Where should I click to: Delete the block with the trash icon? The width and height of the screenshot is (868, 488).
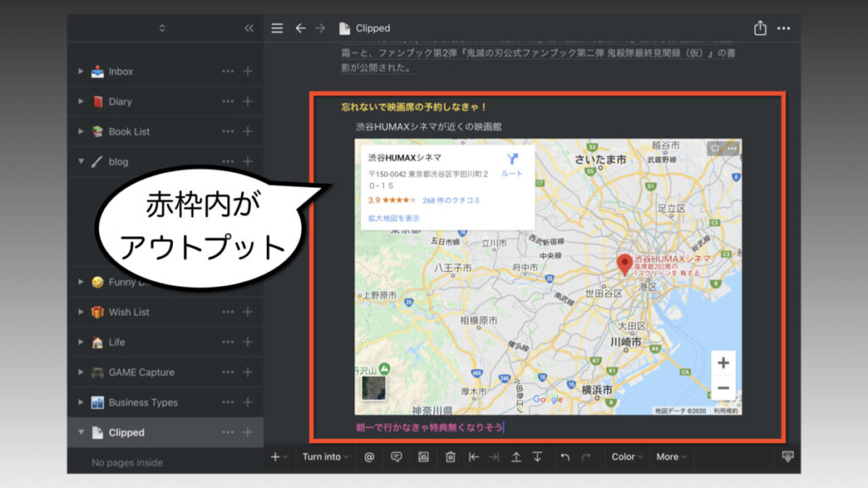pos(451,457)
